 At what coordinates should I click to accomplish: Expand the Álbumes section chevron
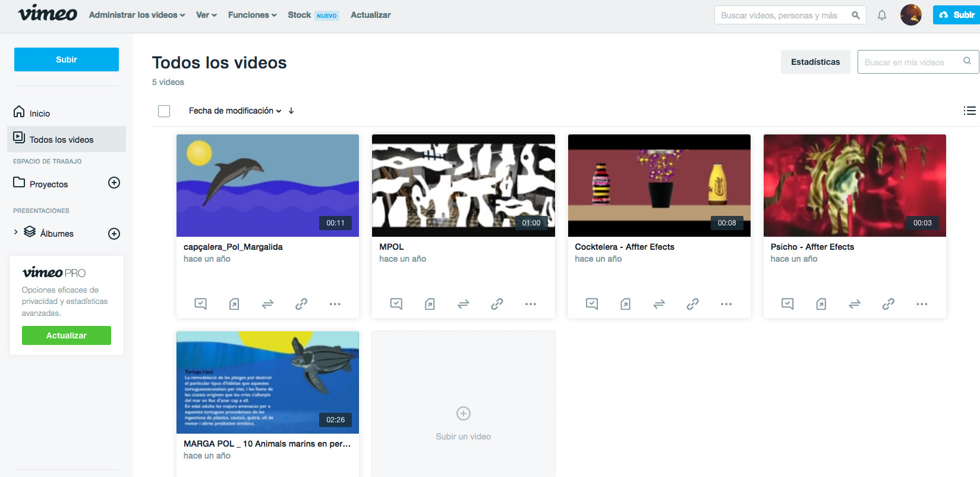click(x=16, y=233)
